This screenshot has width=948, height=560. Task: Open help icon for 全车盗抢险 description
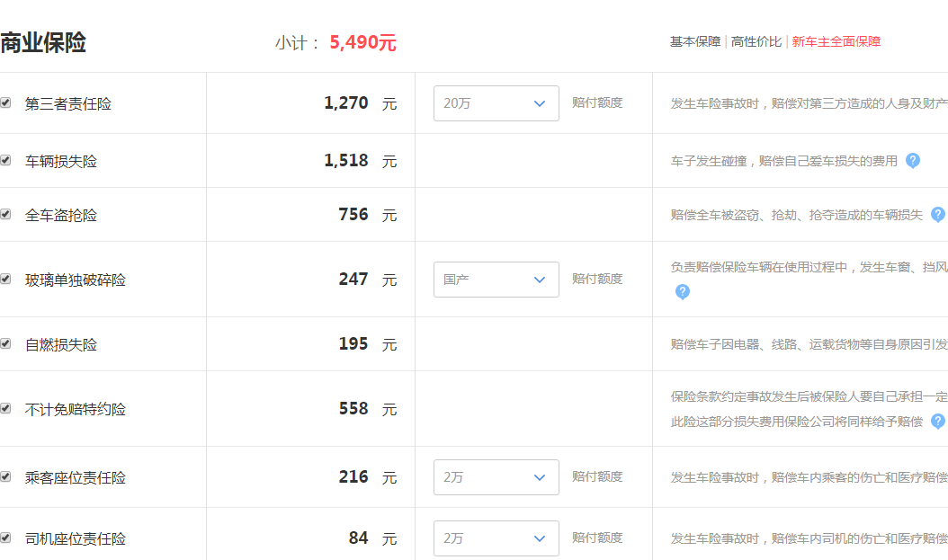click(x=938, y=215)
